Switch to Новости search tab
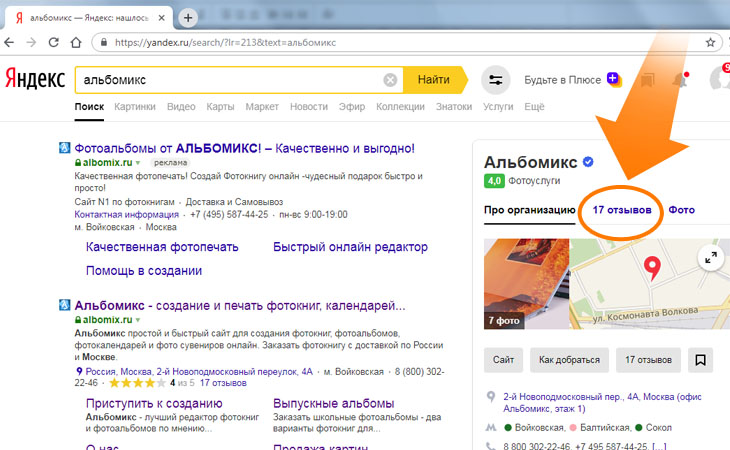 point(309,107)
